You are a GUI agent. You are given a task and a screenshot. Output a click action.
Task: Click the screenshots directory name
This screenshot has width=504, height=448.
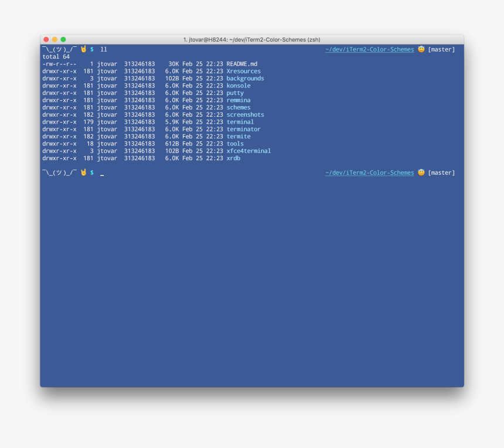tap(245, 115)
